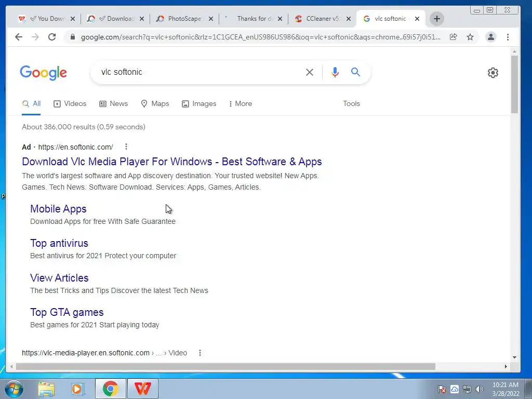
Task: Open WPS Office from taskbar
Action: pyautogui.click(x=142, y=389)
